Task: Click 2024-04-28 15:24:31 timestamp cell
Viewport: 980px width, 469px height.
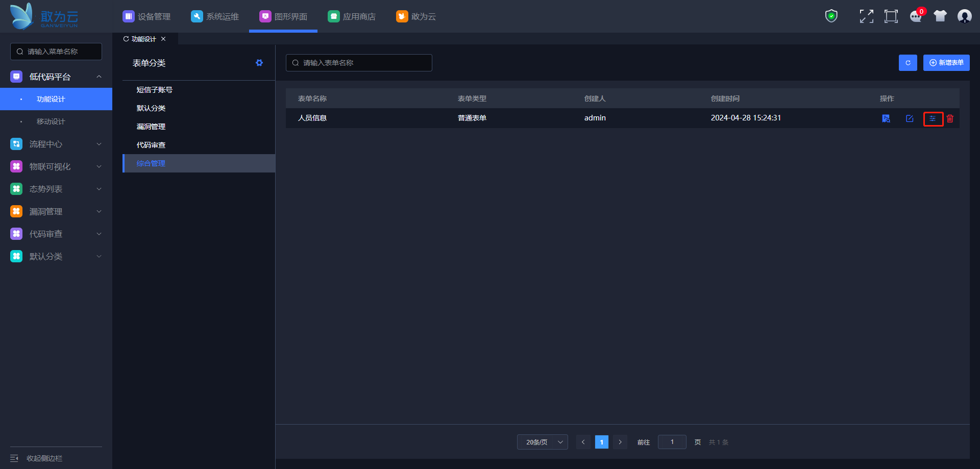Action: pyautogui.click(x=746, y=118)
